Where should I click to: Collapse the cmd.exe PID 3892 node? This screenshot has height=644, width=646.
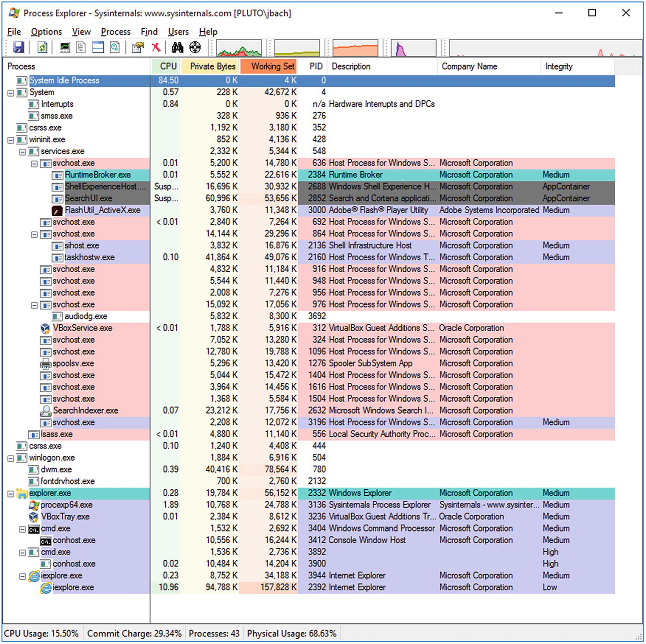click(22, 553)
